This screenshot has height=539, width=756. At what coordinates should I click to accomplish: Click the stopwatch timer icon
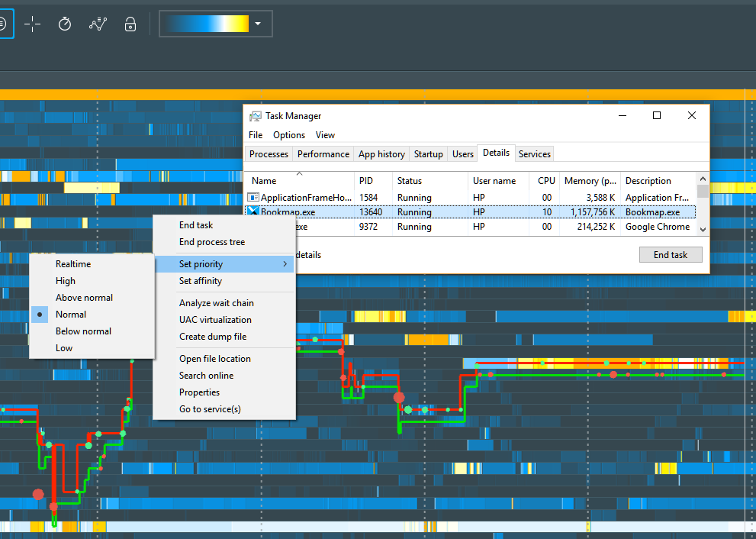65,24
